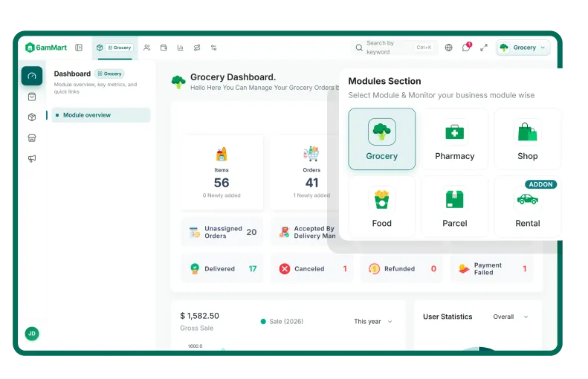The height and width of the screenshot is (379, 588).
Task: Open the Overall dropdown in User Statistics
Action: pyautogui.click(x=510, y=317)
